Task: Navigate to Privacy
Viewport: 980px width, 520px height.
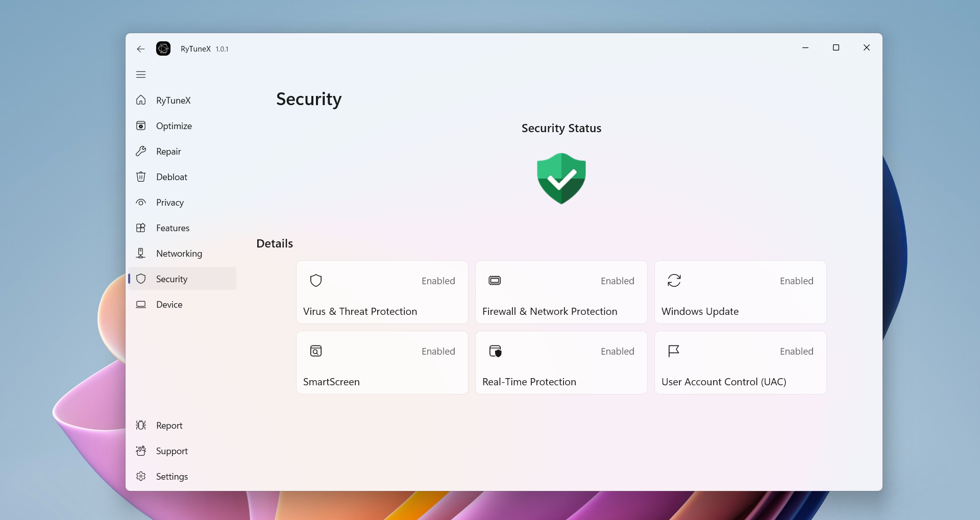Action: pos(183,202)
